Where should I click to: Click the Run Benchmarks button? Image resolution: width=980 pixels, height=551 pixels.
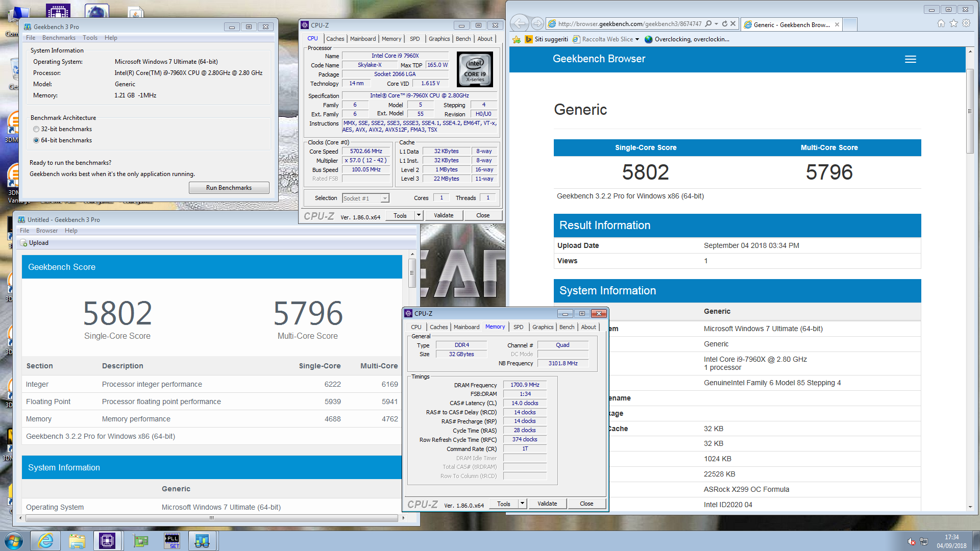pos(229,188)
